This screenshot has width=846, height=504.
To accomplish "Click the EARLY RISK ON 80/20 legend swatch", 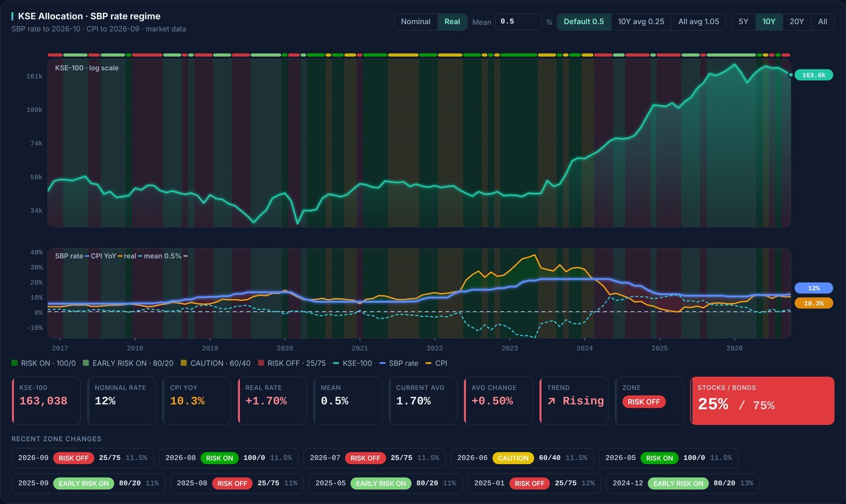I will 86,363.
